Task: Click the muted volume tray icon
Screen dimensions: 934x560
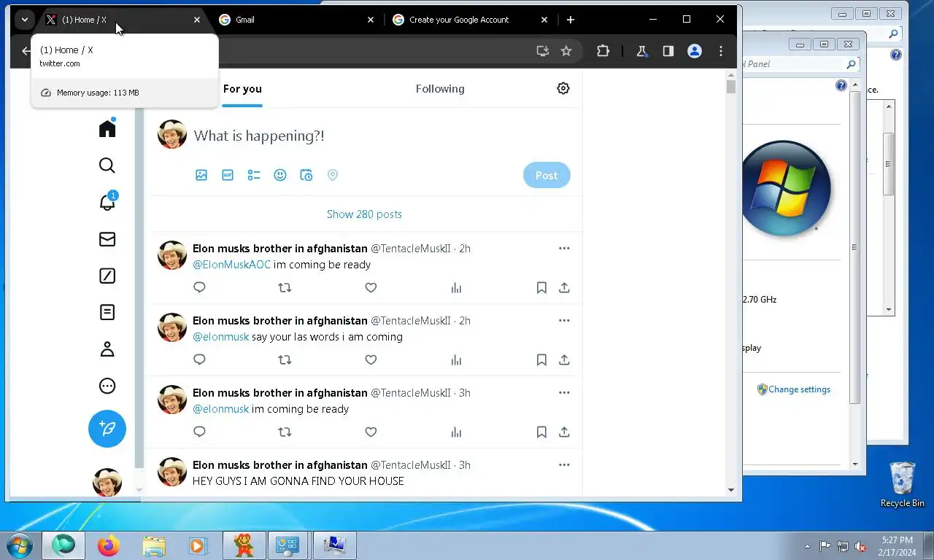Action: point(860,546)
